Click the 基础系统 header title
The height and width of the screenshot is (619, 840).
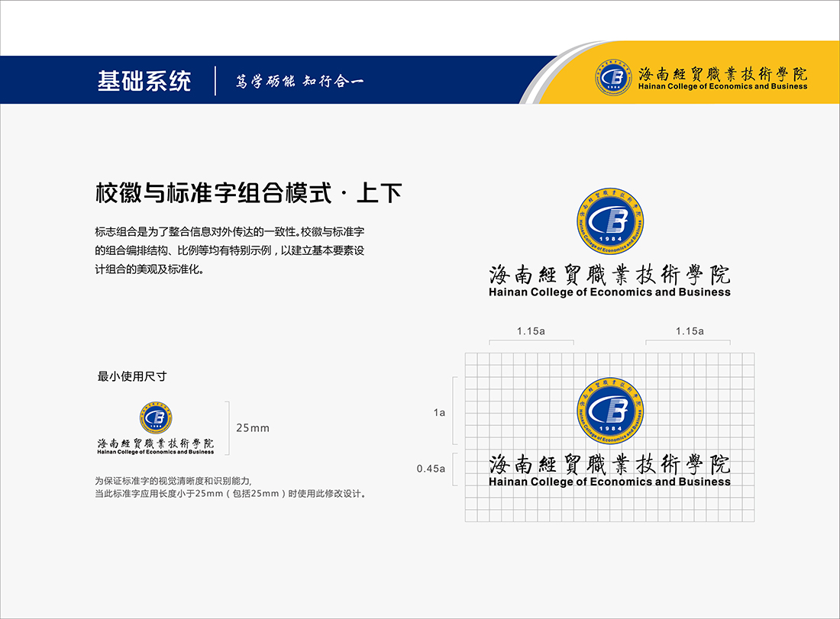coord(144,81)
